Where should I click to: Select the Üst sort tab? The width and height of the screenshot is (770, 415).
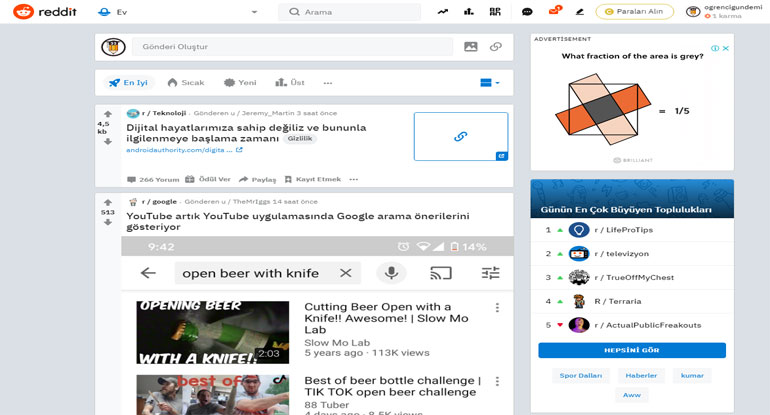pyautogui.click(x=290, y=83)
